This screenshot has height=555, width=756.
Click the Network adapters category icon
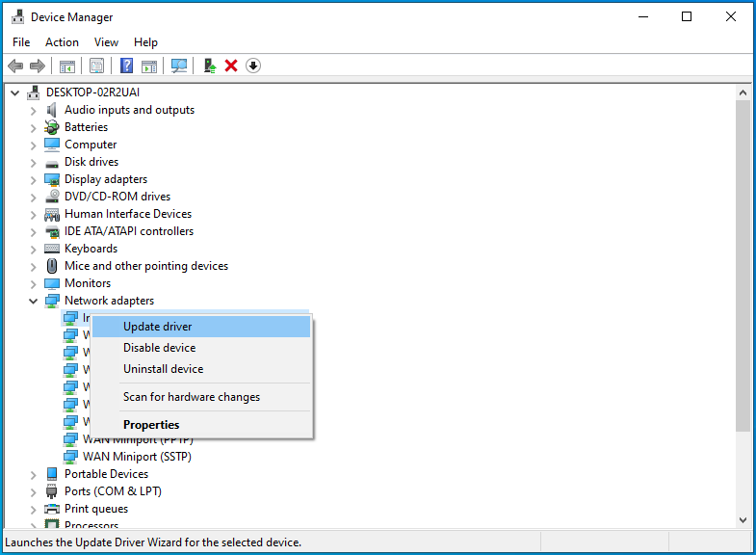coord(52,301)
